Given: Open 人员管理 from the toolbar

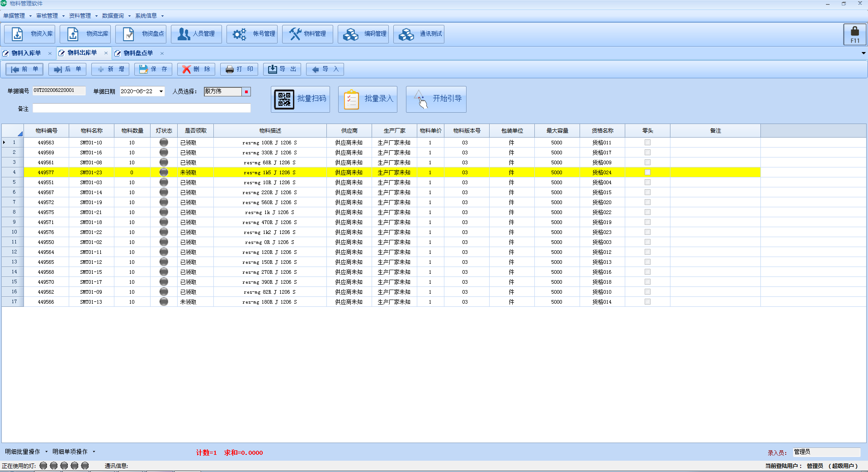Looking at the screenshot, I should (196, 34).
